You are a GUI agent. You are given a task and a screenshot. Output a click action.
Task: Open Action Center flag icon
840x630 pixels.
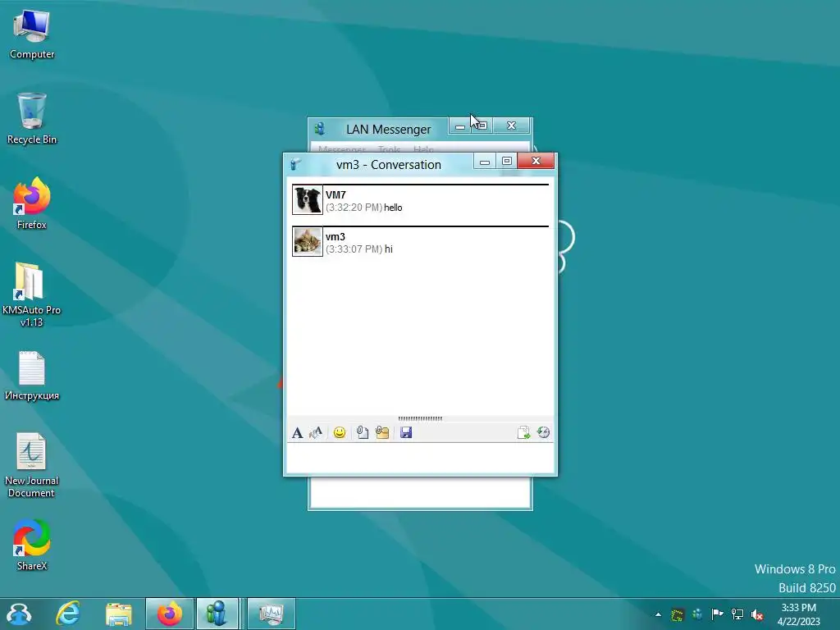(x=717, y=614)
